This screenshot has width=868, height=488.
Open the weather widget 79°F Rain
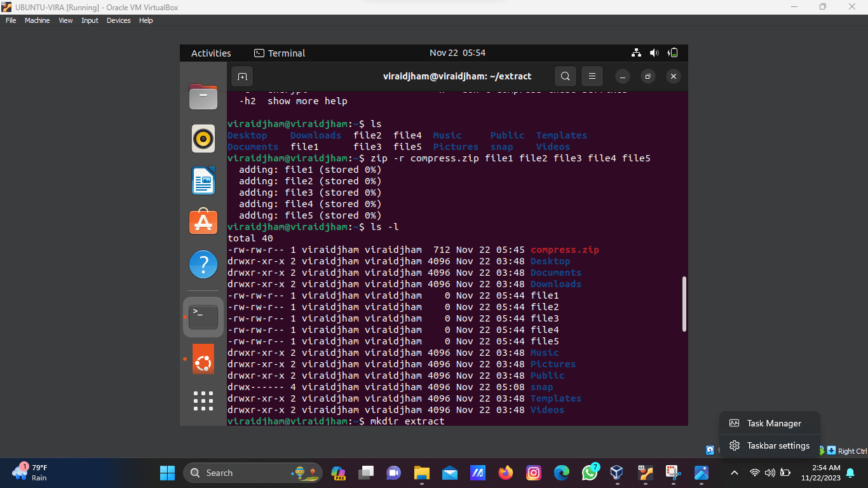click(x=31, y=473)
